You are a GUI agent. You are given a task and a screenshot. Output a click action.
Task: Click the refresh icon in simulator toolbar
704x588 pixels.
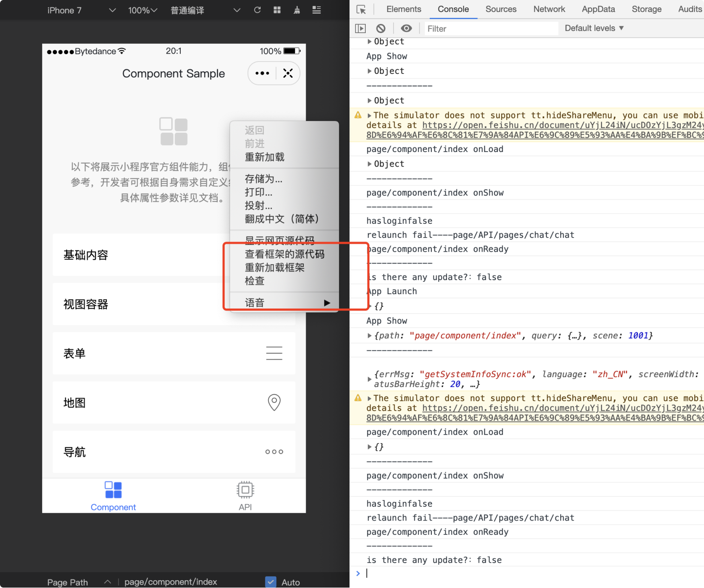(x=257, y=10)
